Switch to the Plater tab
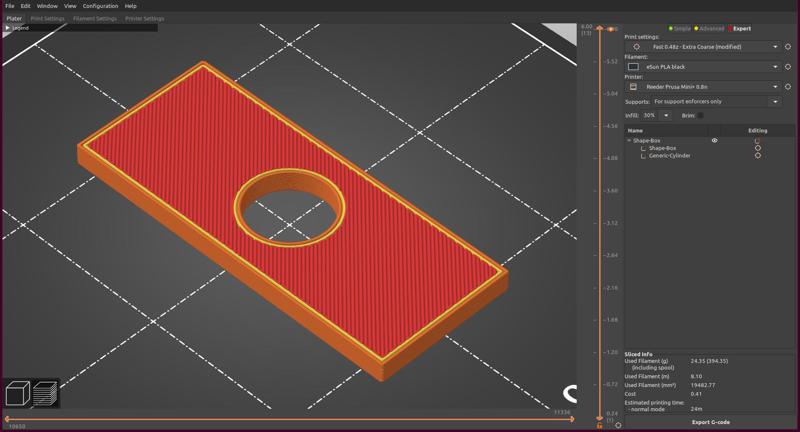Screen dimensions: 800x432 (x=14, y=18)
